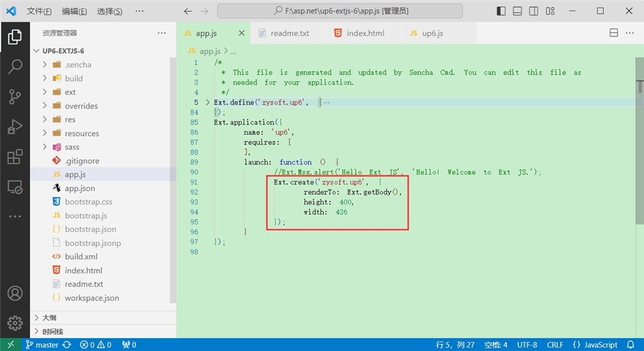The width and height of the screenshot is (644, 351).
Task: Change the UTF-8 encoding in status bar
Action: tap(527, 345)
